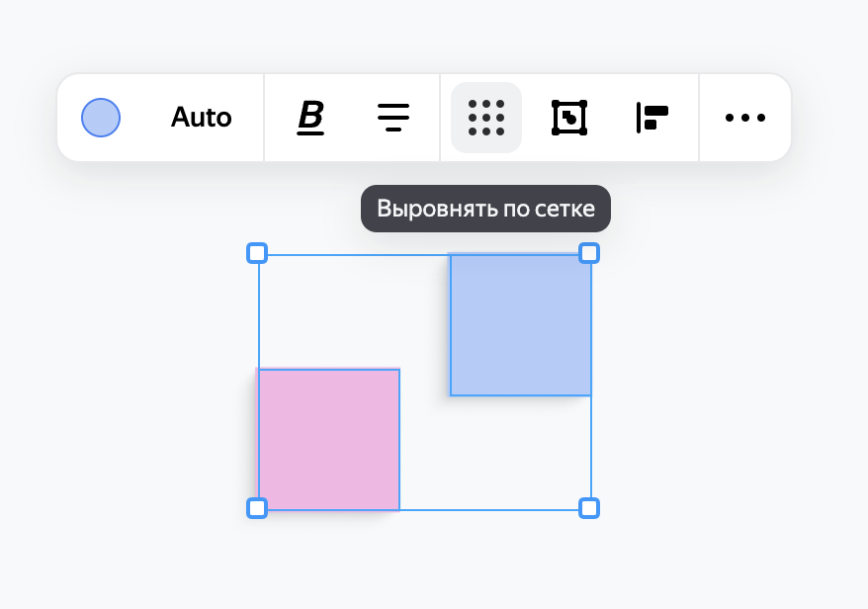Click the frame selection icon
This screenshot has height=609, width=868.
(569, 118)
